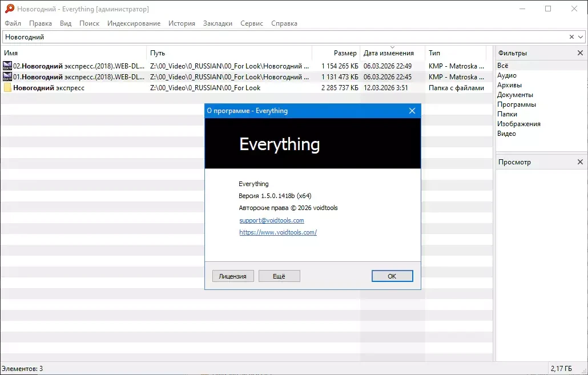
Task: Click the Элементов: 3 status bar text
Action: pyautogui.click(x=22, y=369)
